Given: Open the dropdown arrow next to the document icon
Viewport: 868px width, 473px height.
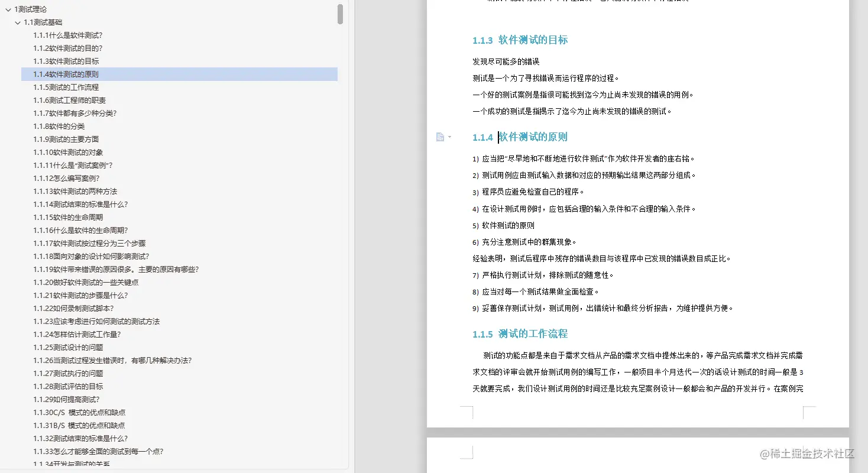Looking at the screenshot, I should 449,137.
